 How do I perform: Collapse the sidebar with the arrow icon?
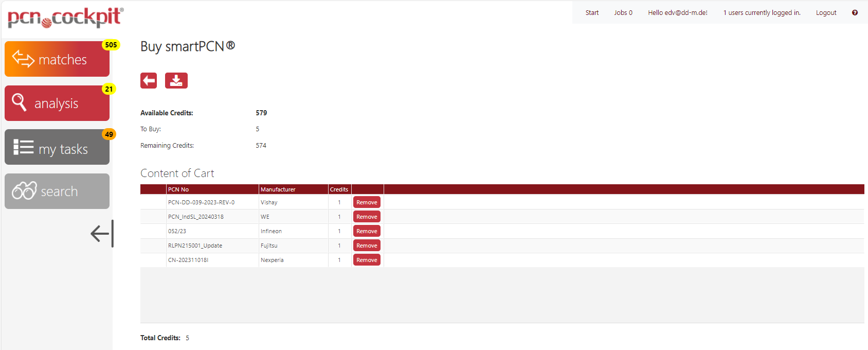(102, 234)
